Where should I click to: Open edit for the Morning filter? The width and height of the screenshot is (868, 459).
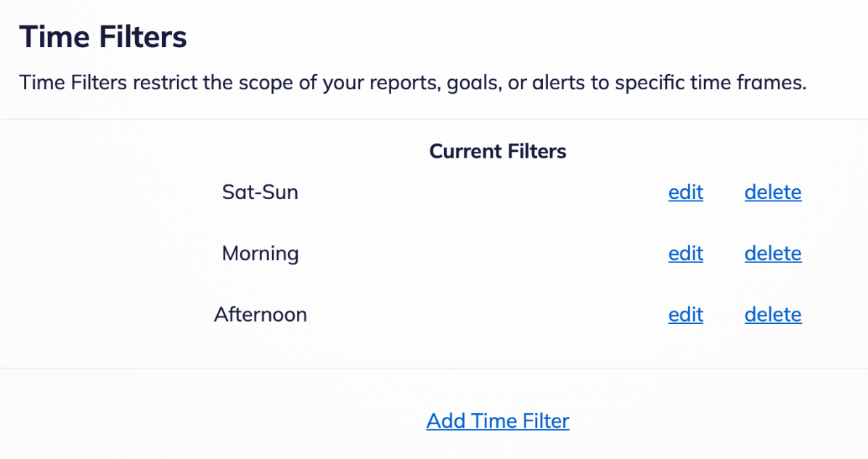click(x=685, y=253)
